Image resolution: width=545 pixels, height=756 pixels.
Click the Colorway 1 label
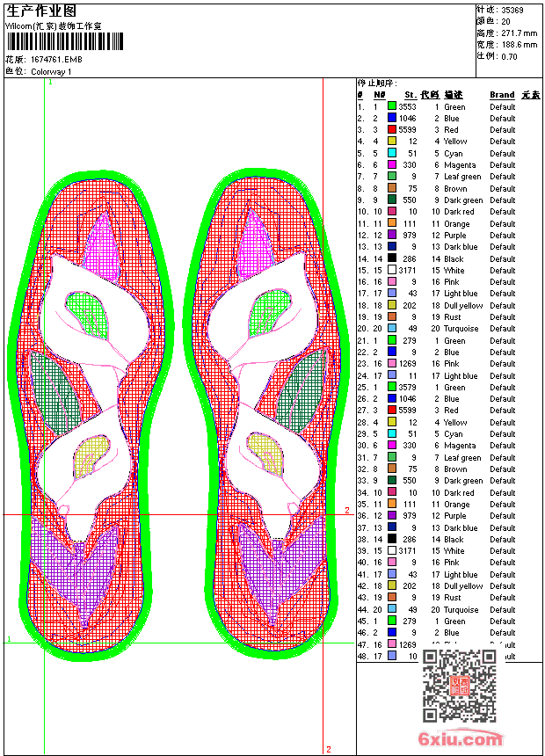(51, 71)
